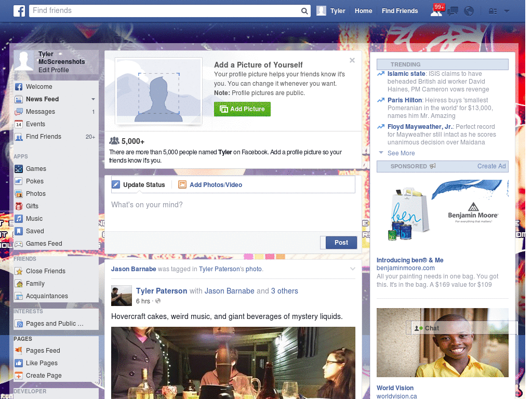Expand the account menu arrow in top bar
The image size is (532, 399).
(507, 11)
